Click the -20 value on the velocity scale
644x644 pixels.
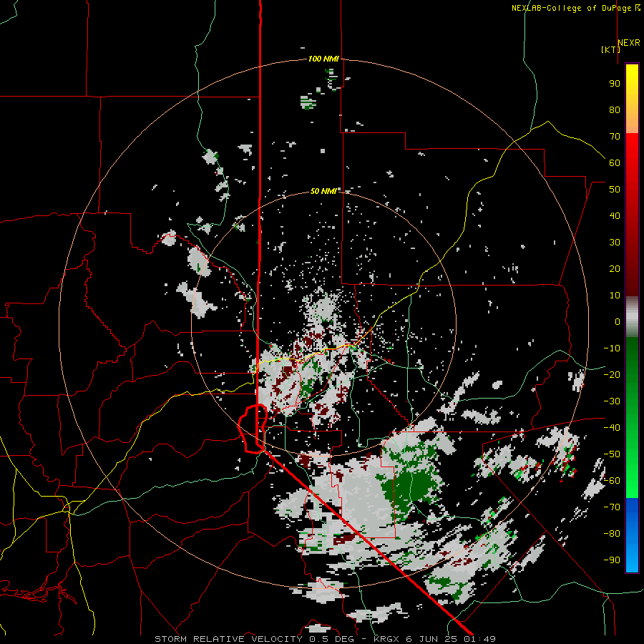[x=612, y=374]
